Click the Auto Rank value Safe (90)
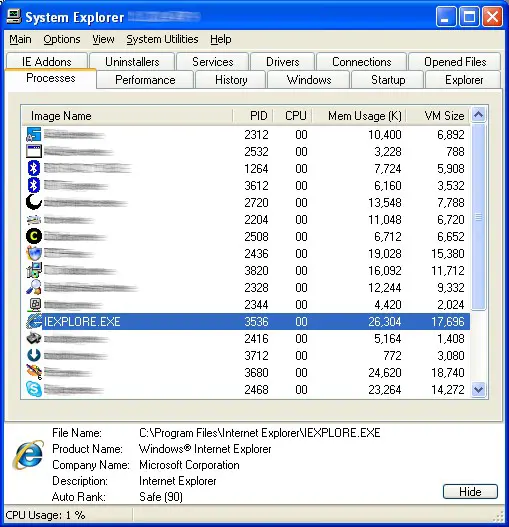The width and height of the screenshot is (509, 527). (x=161, y=497)
